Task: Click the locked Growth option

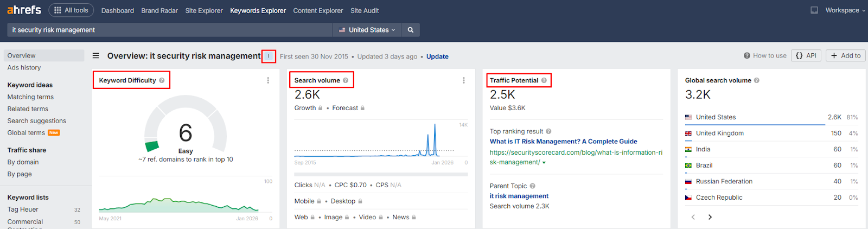Action: (x=308, y=108)
